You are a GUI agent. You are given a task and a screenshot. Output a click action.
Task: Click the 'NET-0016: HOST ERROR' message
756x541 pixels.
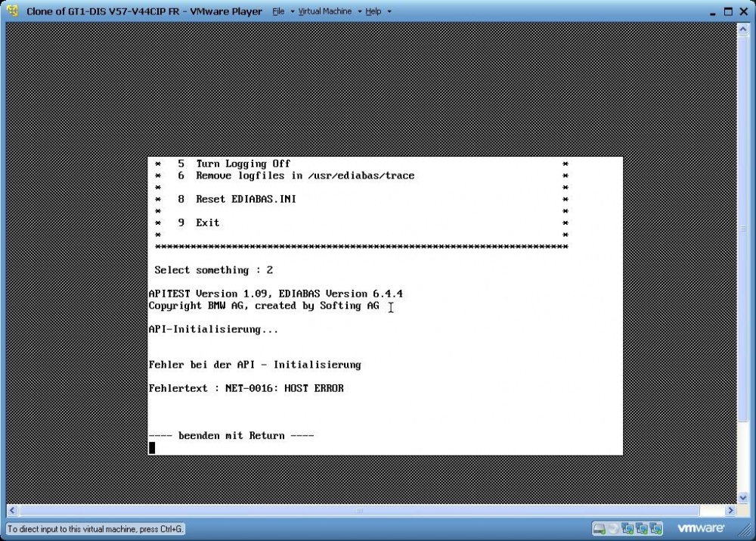pos(284,388)
